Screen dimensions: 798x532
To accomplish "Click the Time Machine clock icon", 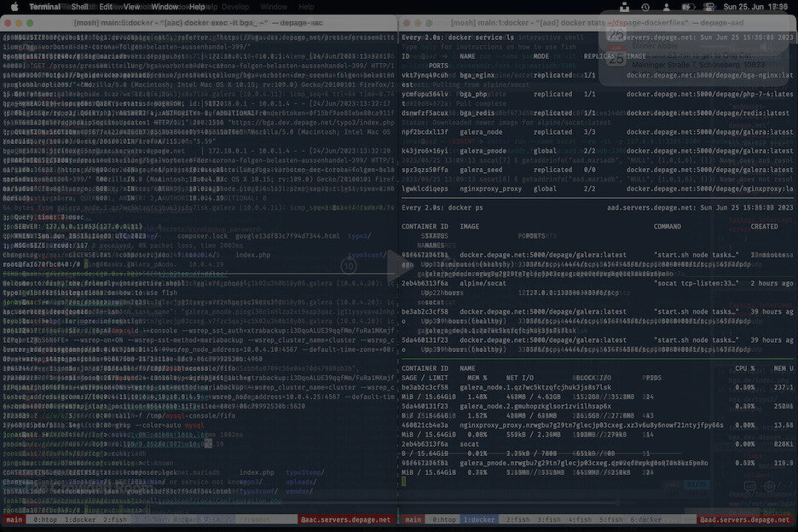I will (645, 7).
